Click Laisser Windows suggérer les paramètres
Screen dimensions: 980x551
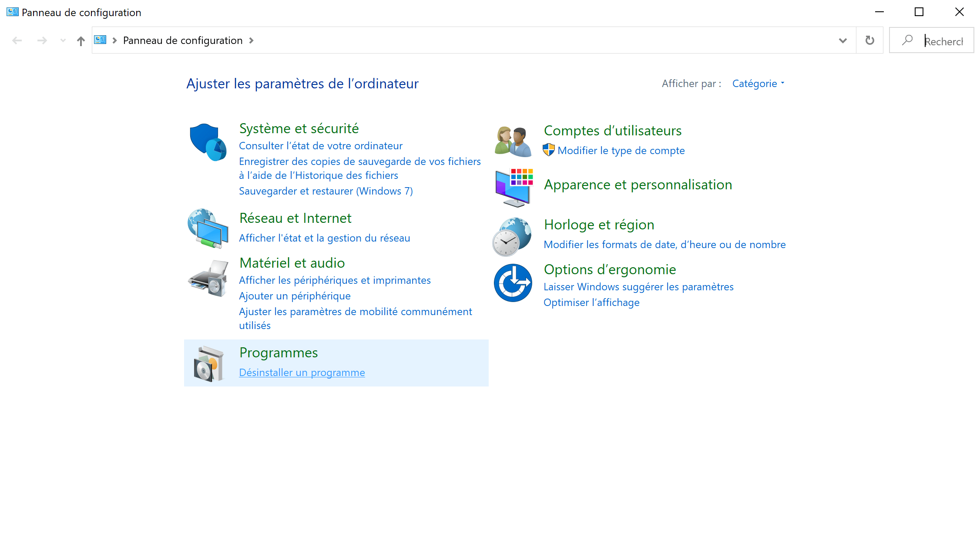(x=638, y=287)
